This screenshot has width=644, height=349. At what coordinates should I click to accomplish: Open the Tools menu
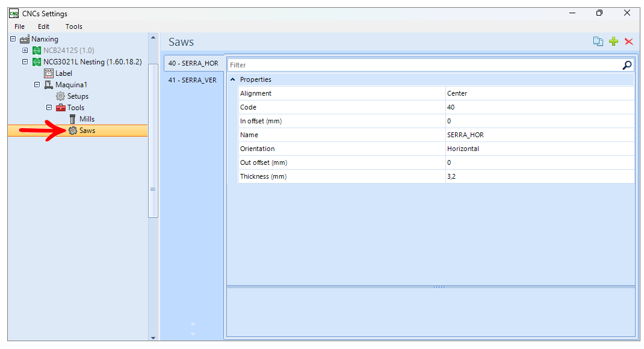click(74, 26)
